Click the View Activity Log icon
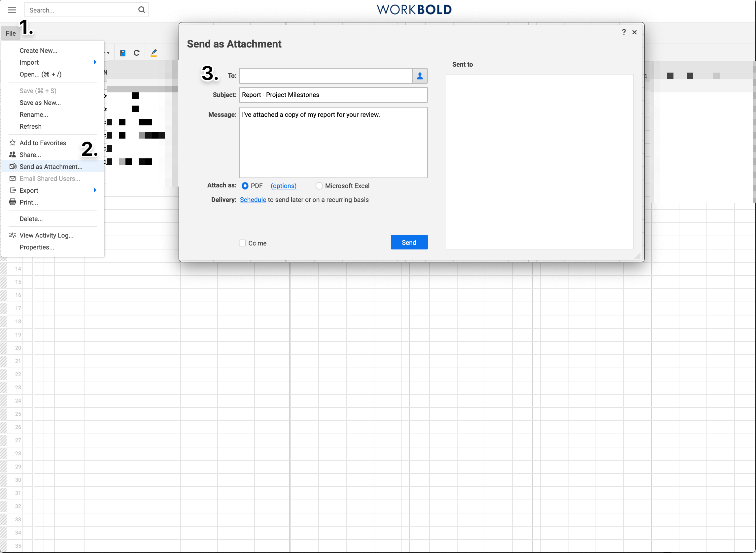This screenshot has width=756, height=553. (12, 235)
